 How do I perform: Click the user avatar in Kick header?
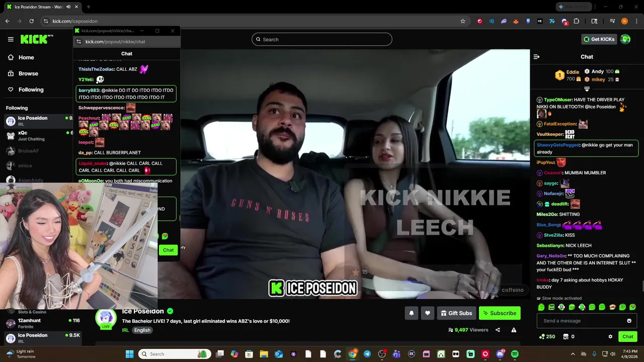coord(625,39)
